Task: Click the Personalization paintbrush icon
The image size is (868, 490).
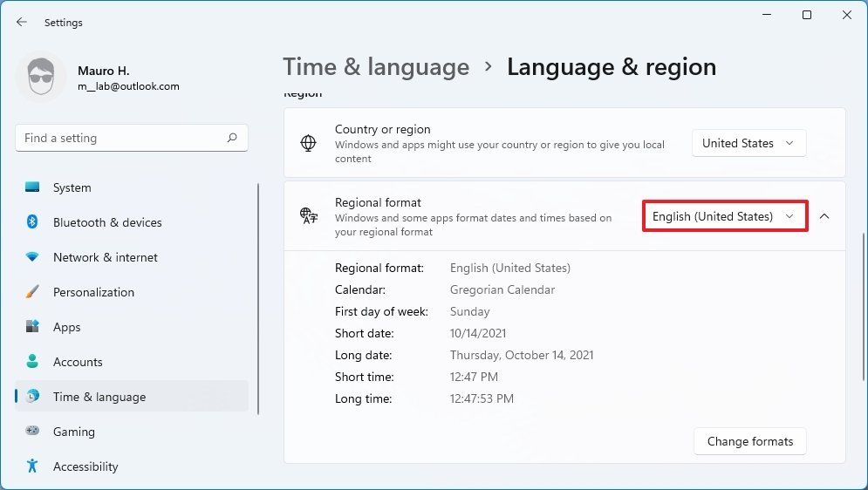Action: click(x=32, y=292)
